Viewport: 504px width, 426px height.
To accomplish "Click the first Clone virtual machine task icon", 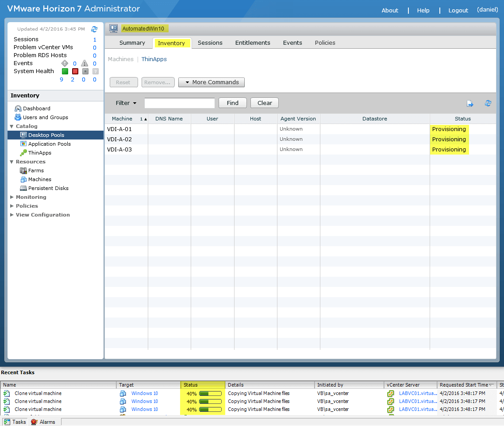I will pyautogui.click(x=7, y=394).
